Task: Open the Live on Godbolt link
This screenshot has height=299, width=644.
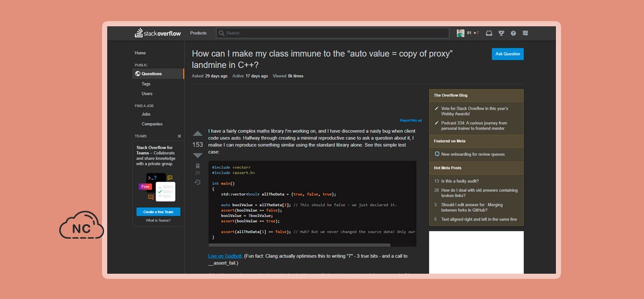Action: 225,256
